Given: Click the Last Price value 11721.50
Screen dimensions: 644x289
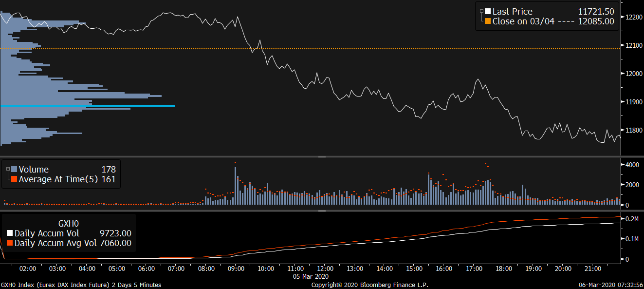Looking at the screenshot, I should coord(596,11).
